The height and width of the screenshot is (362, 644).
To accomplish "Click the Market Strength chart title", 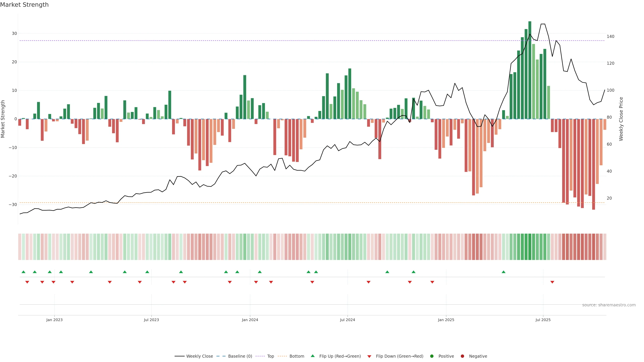I will (24, 5).
